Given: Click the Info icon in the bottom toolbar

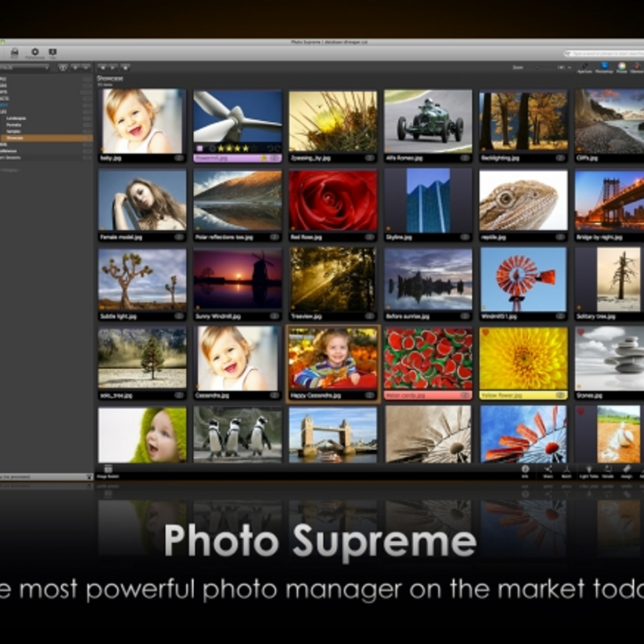Looking at the screenshot, I should 526,471.
